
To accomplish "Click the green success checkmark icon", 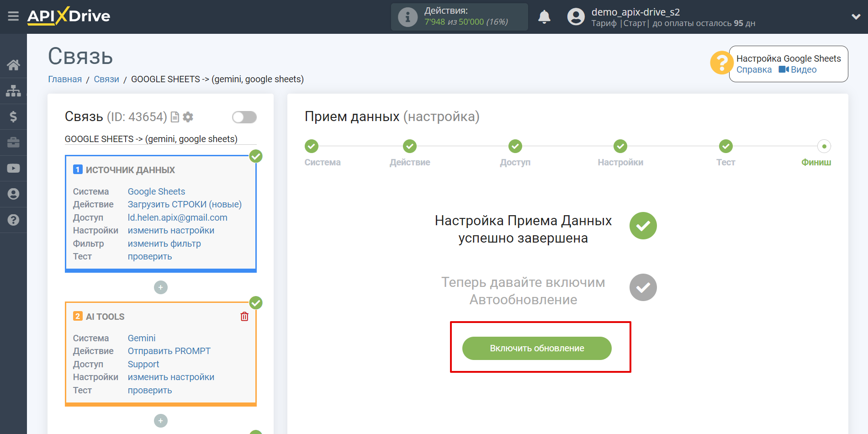I will click(643, 226).
